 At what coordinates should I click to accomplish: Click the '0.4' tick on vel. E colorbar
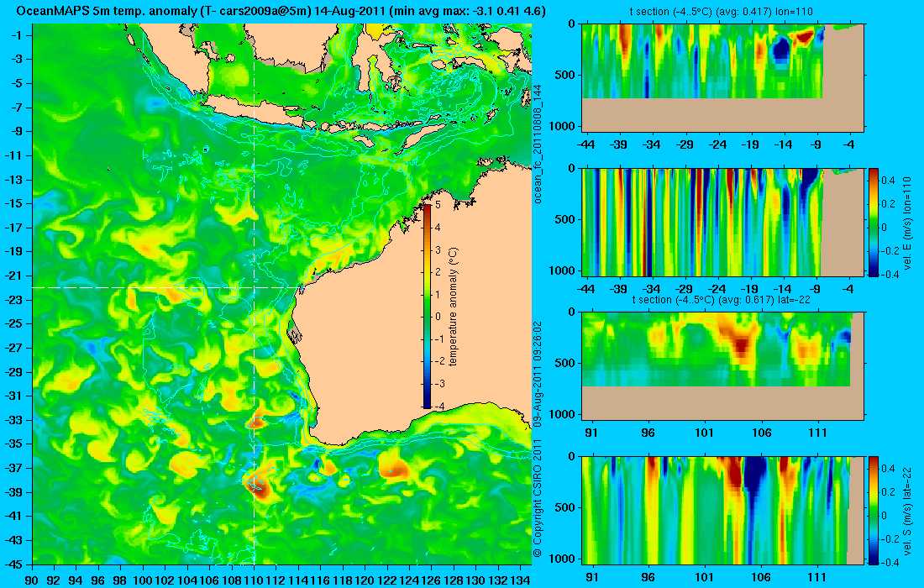(x=888, y=180)
